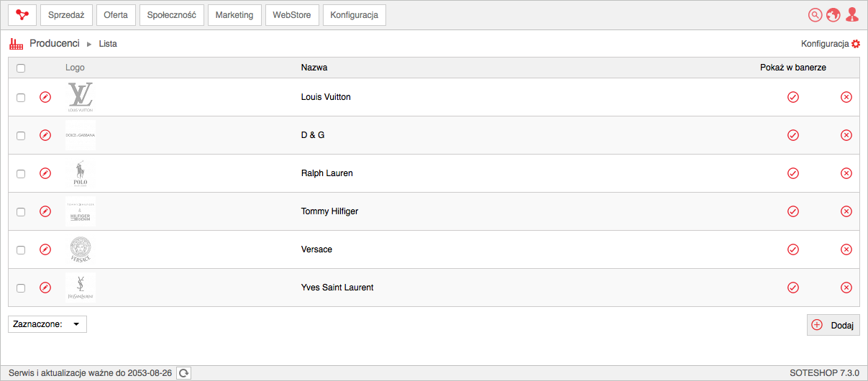
Task: Toggle banner display for D & G
Action: 793,135
